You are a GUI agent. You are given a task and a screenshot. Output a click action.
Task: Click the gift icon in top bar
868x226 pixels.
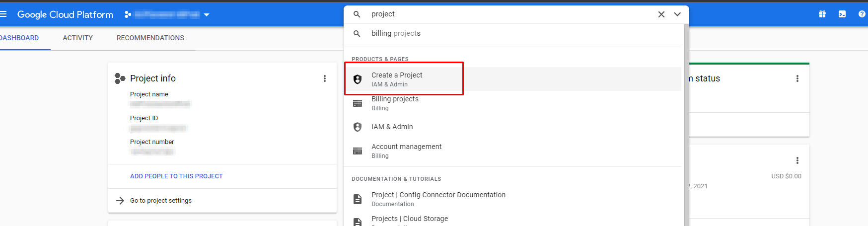(x=822, y=14)
